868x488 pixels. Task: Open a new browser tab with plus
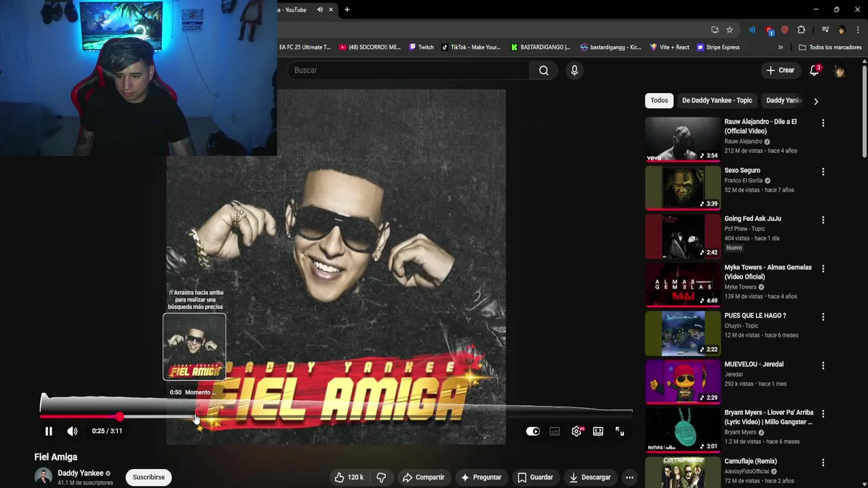click(x=347, y=9)
